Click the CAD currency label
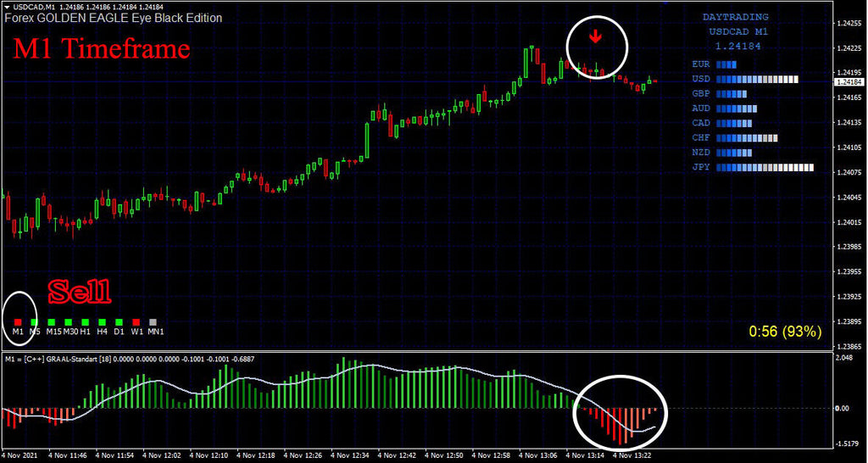The image size is (868, 463). [x=701, y=123]
